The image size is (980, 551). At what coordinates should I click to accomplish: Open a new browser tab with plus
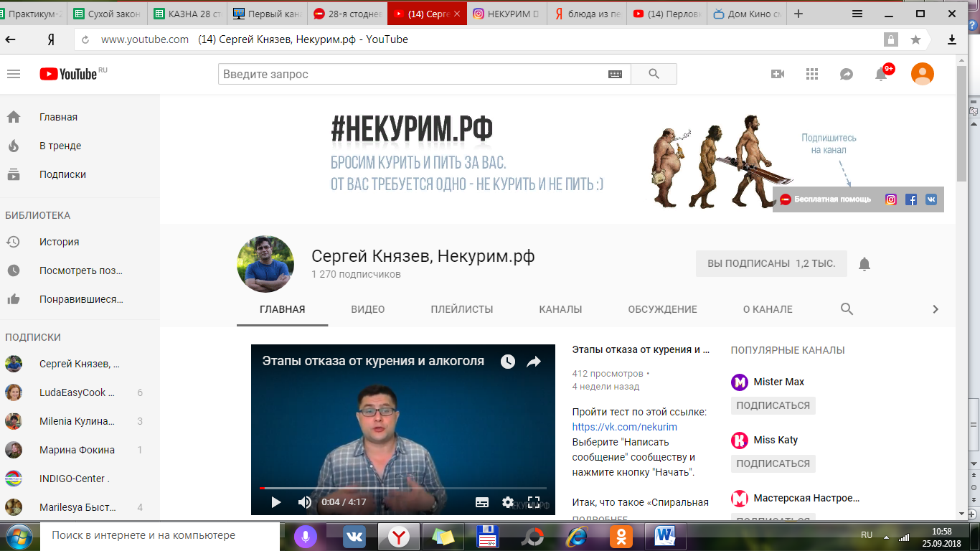click(798, 14)
